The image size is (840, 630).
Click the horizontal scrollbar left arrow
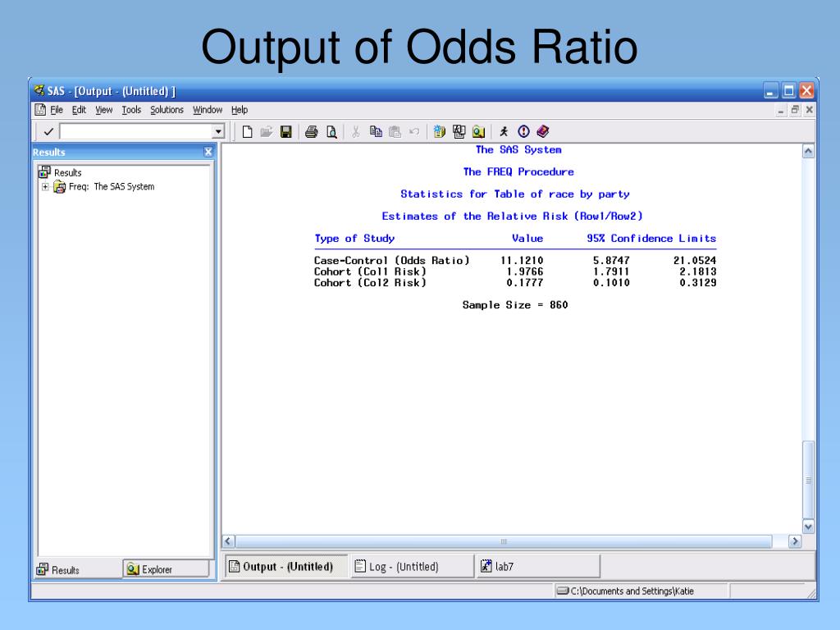coord(228,541)
